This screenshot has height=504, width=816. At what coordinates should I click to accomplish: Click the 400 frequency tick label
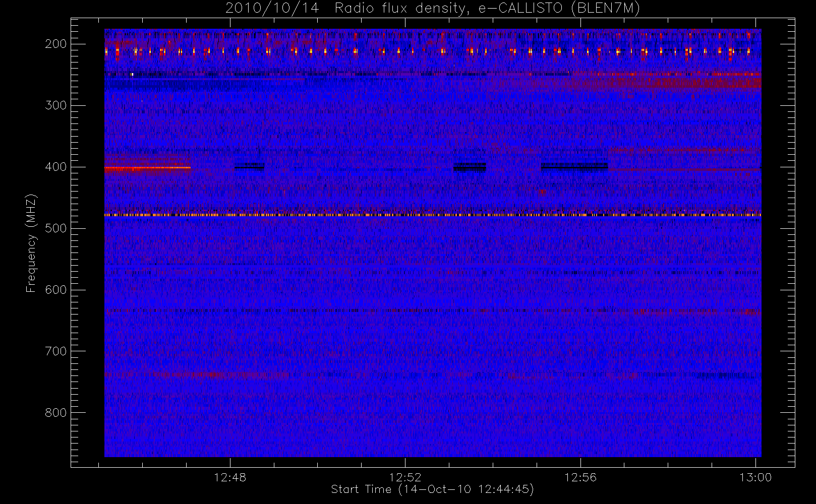point(56,167)
